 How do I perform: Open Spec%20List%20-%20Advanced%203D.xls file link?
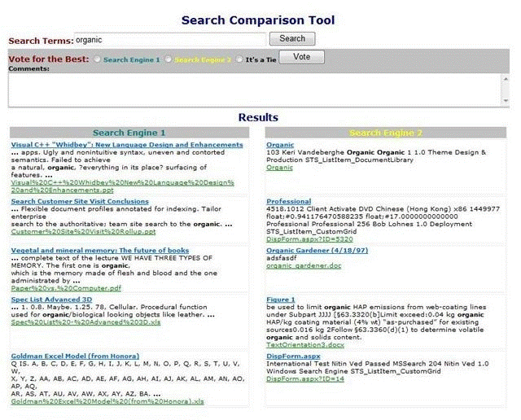point(85,322)
